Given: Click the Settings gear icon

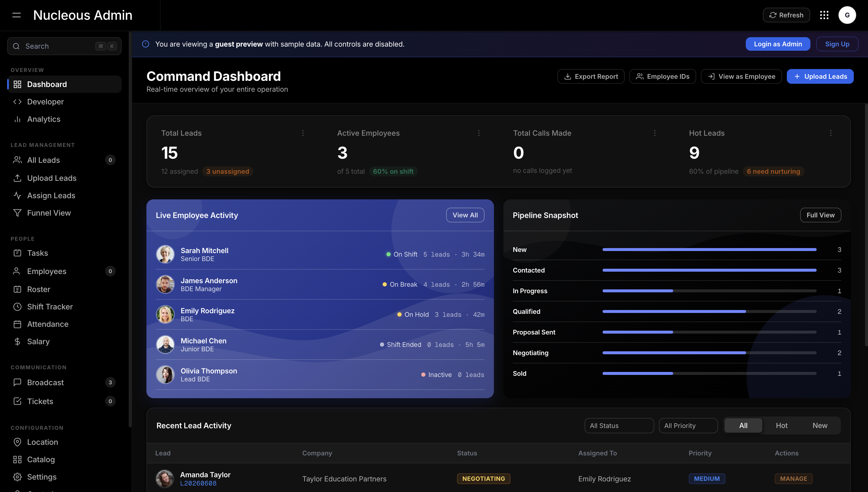Looking at the screenshot, I should (x=17, y=477).
